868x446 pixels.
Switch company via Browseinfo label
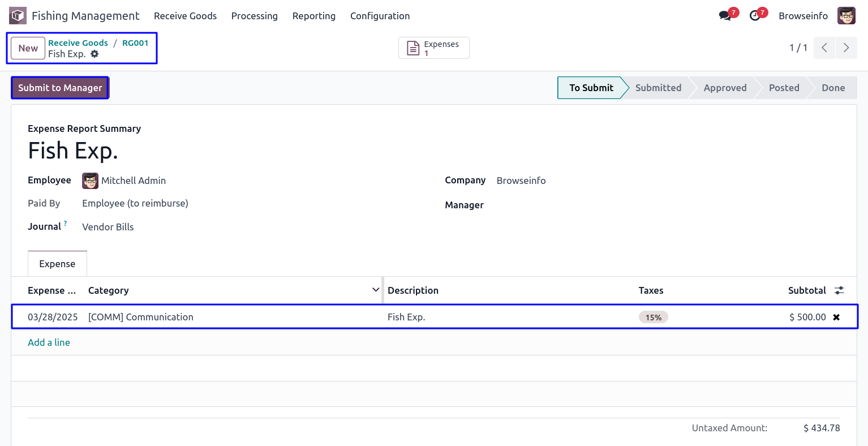coord(803,16)
